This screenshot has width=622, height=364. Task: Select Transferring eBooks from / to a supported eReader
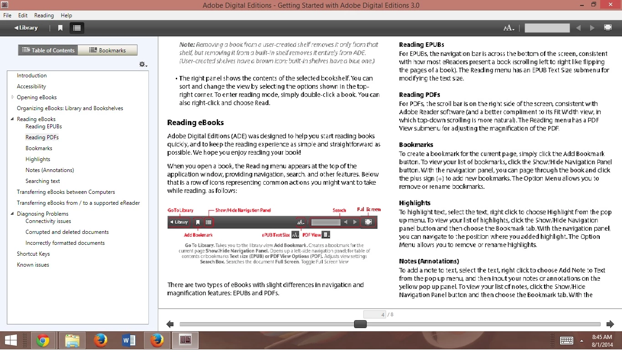pyautogui.click(x=78, y=203)
